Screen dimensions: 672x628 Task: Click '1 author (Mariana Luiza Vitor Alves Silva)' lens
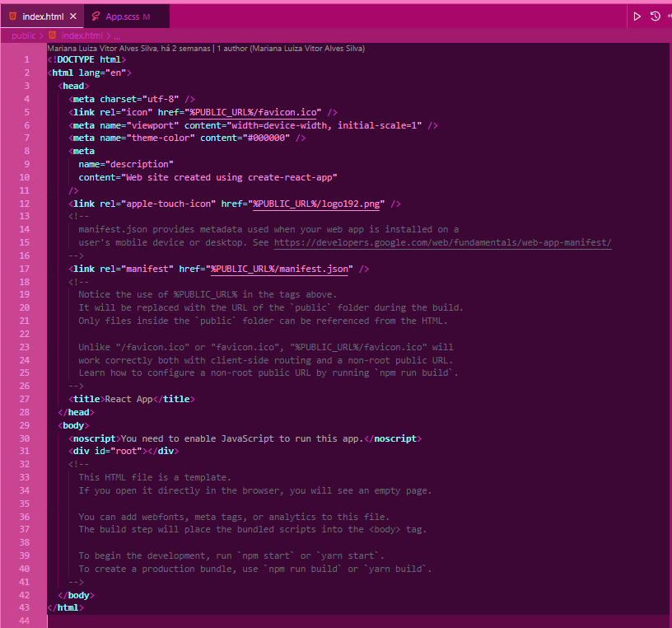click(291, 49)
